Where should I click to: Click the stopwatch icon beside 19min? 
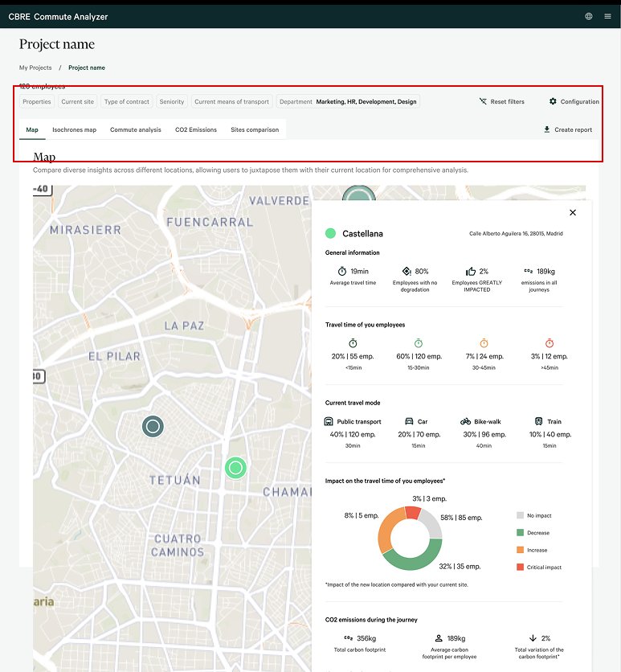click(x=341, y=271)
